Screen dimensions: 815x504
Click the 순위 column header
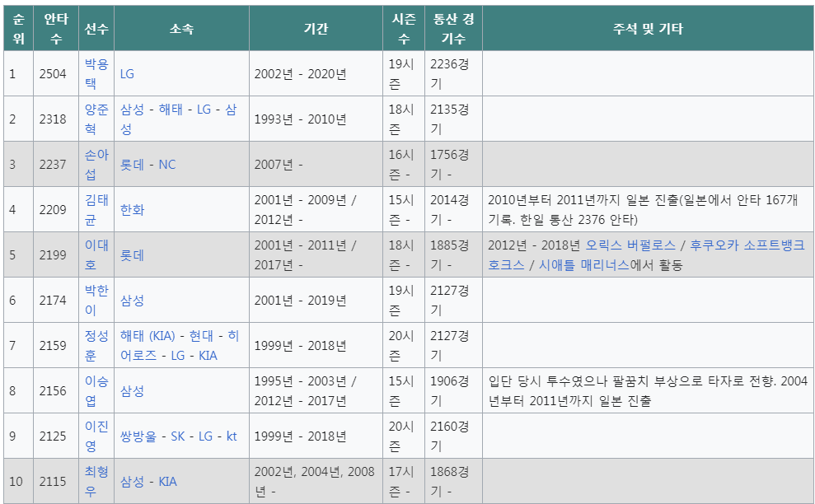click(18, 29)
